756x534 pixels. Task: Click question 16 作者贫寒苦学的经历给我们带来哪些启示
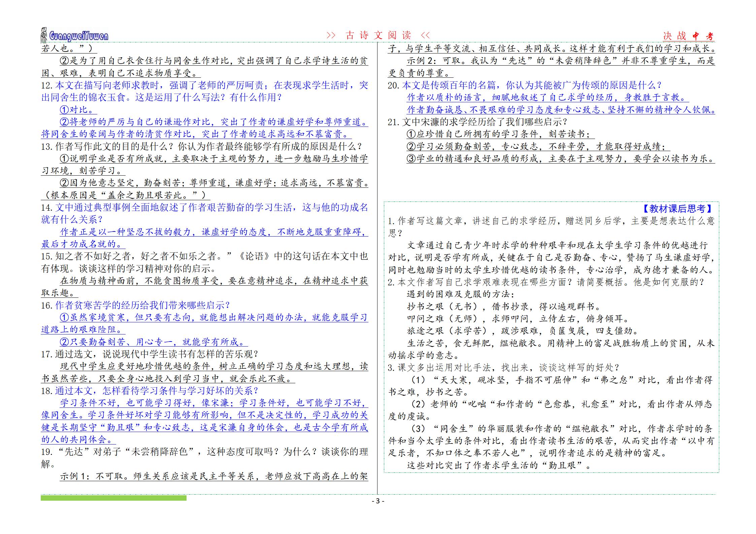pos(135,305)
